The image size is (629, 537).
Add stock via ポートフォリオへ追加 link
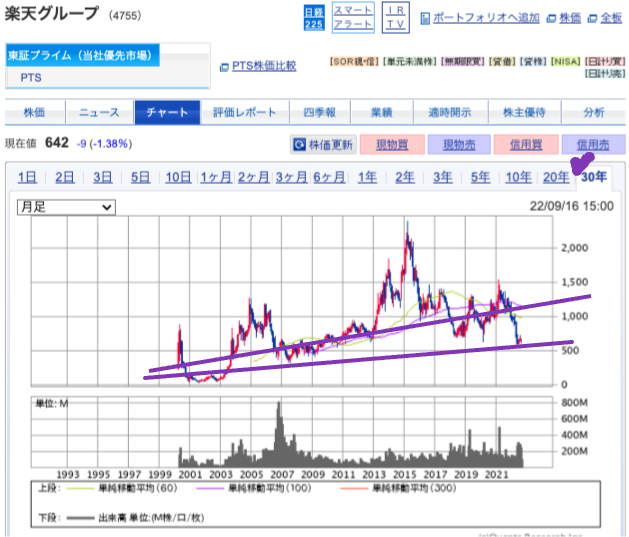pos(486,18)
